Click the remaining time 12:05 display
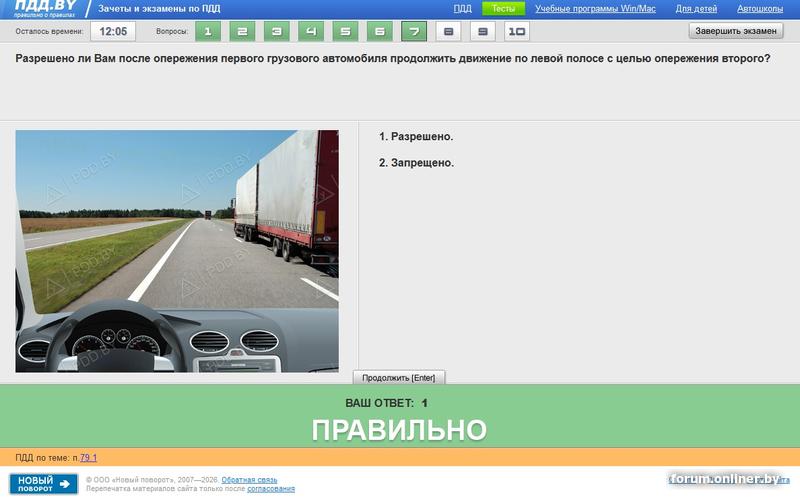The image size is (800, 500). (113, 31)
